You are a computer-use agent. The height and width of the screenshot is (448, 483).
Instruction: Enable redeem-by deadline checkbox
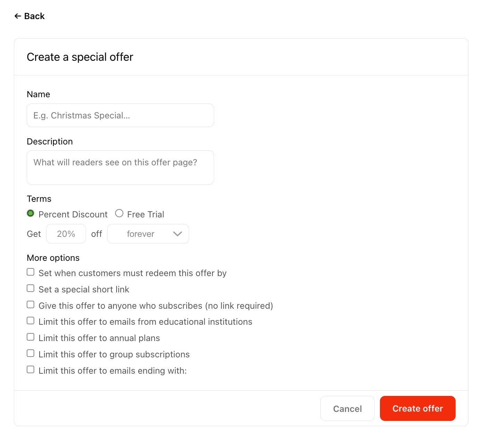[x=31, y=272]
